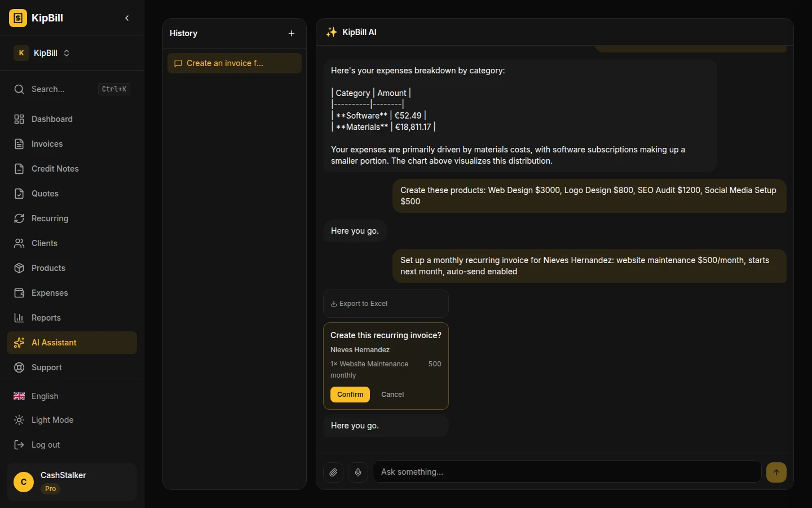Open the Expenses page
812x508 pixels.
point(50,293)
